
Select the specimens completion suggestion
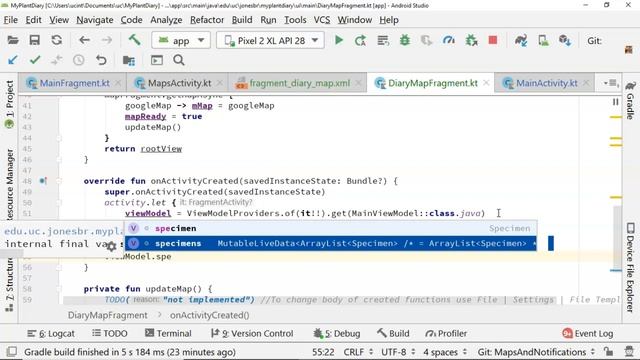pos(331,244)
